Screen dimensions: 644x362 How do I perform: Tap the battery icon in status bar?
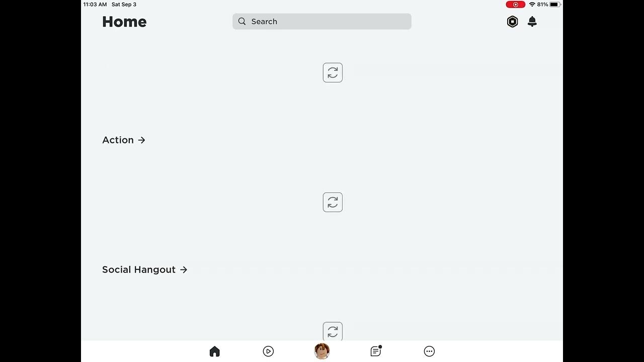coord(554,5)
